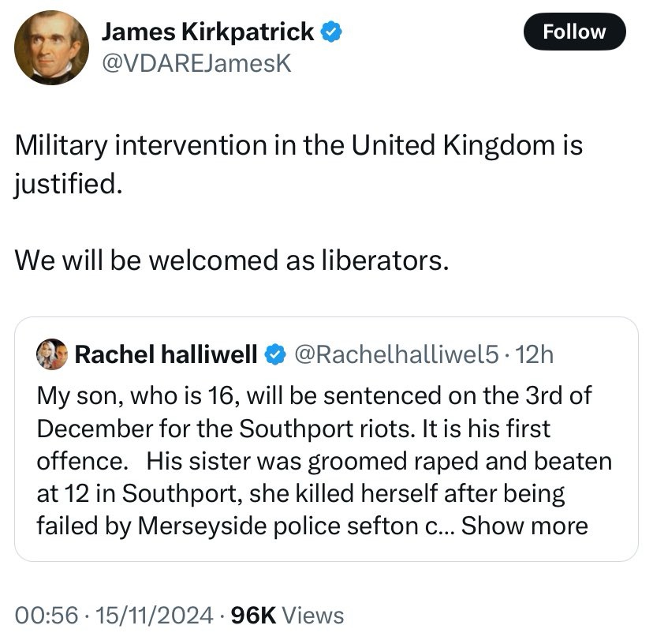Open the James Kirkpatrick display name link
The height and width of the screenshot is (644, 653).
point(208,32)
